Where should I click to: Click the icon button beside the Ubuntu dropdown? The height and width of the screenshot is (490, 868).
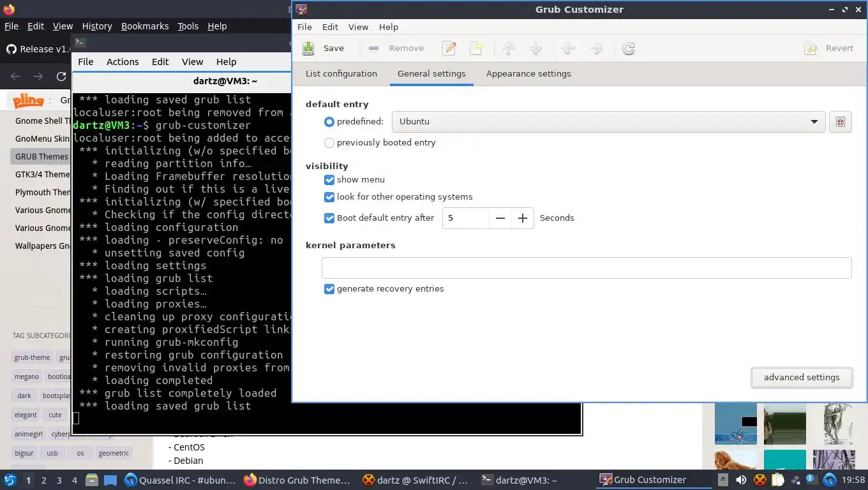pyautogui.click(x=841, y=122)
